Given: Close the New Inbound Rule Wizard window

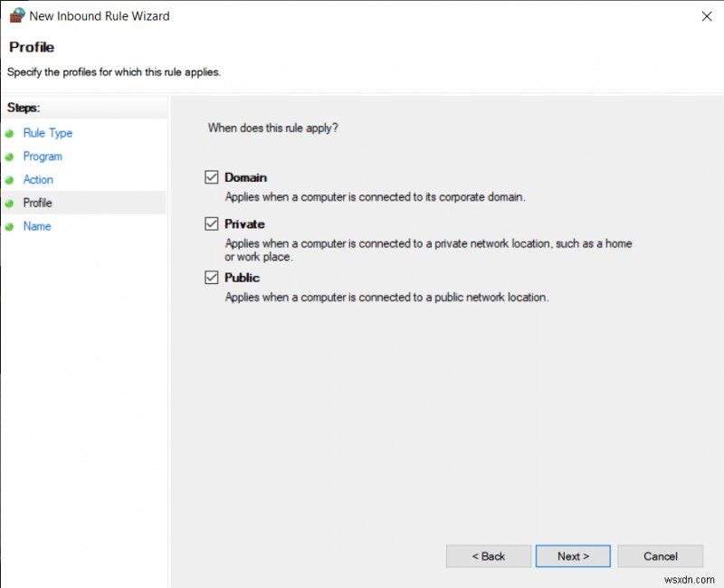Looking at the screenshot, I should click(707, 16).
